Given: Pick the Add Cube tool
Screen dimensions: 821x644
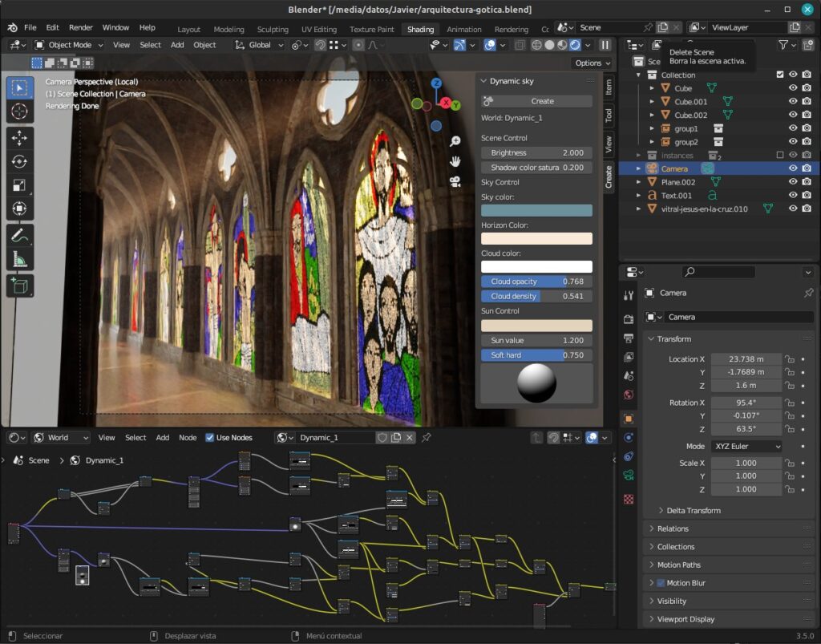Looking at the screenshot, I should 19,286.
